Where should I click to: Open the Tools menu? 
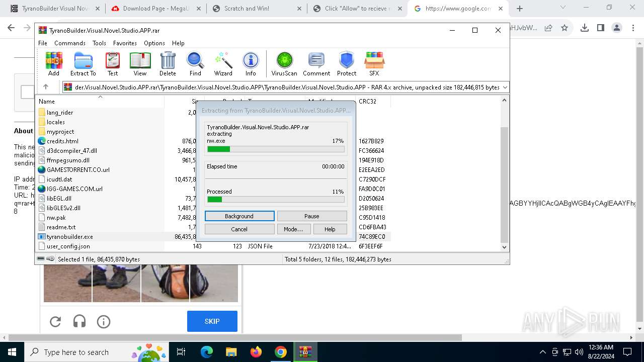(x=99, y=43)
